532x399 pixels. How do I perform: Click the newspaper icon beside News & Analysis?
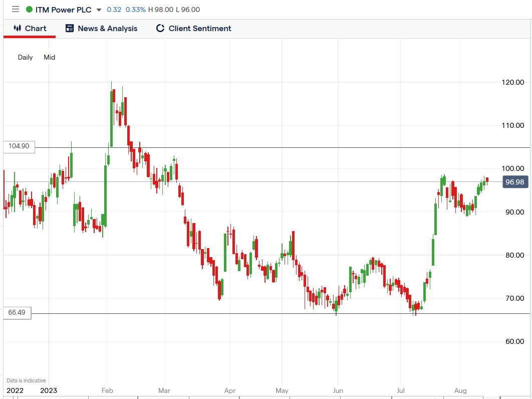coord(70,28)
